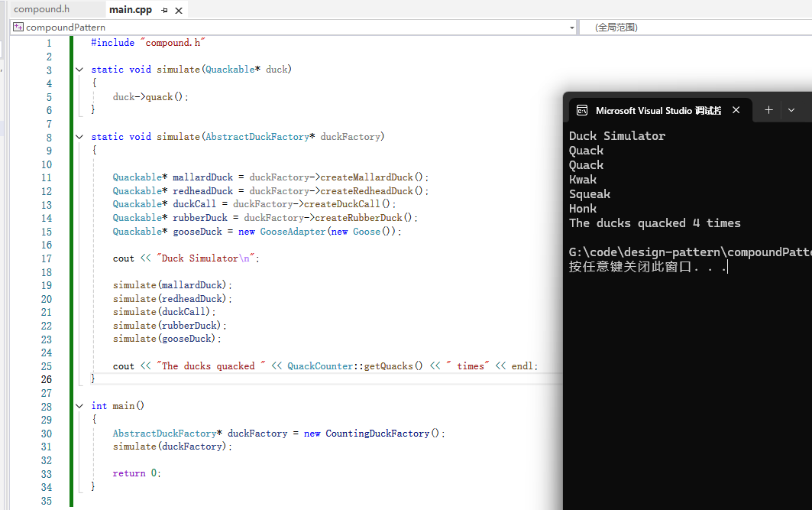812x510 pixels.
Task: Click createMallardDuck() call on line 11
Action: point(372,177)
